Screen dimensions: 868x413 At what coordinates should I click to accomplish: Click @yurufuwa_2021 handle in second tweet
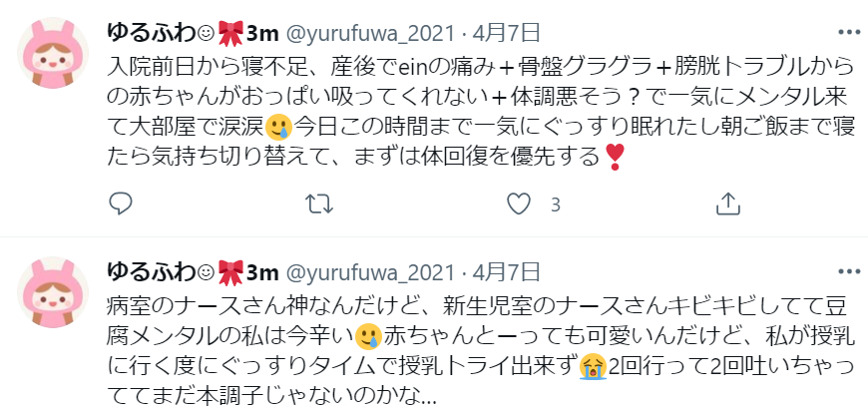[x=370, y=273]
